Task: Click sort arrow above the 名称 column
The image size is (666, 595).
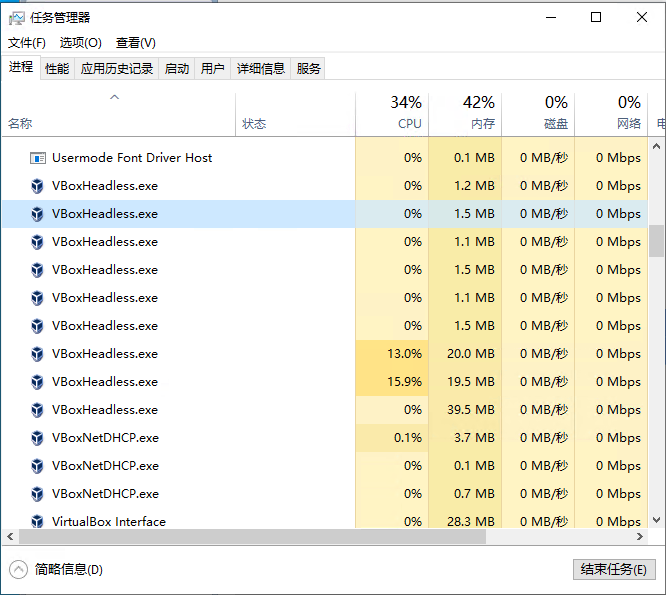Action: coord(114,98)
